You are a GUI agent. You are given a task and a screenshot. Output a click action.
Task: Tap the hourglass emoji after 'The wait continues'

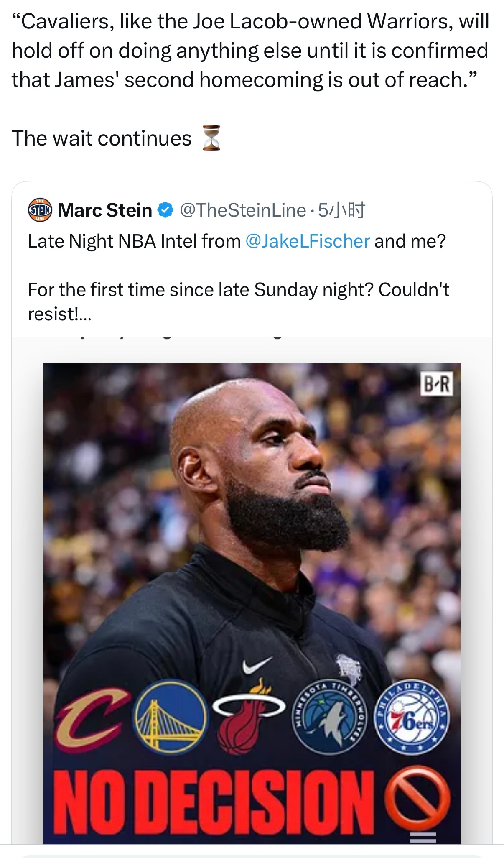click(x=211, y=138)
